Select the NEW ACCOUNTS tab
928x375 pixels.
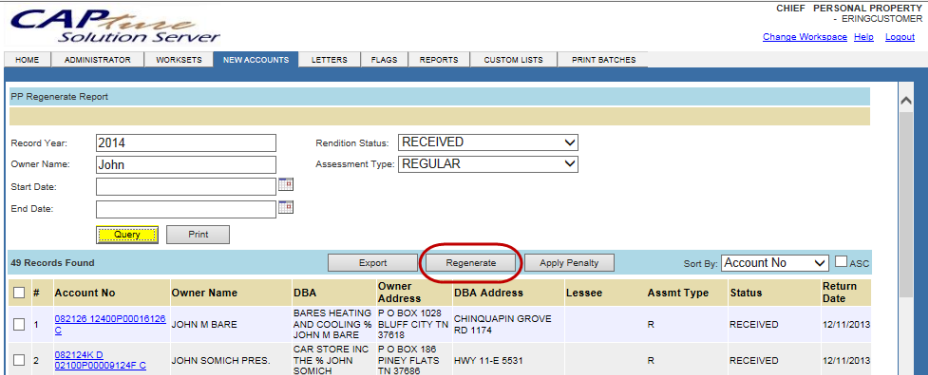[x=256, y=60]
